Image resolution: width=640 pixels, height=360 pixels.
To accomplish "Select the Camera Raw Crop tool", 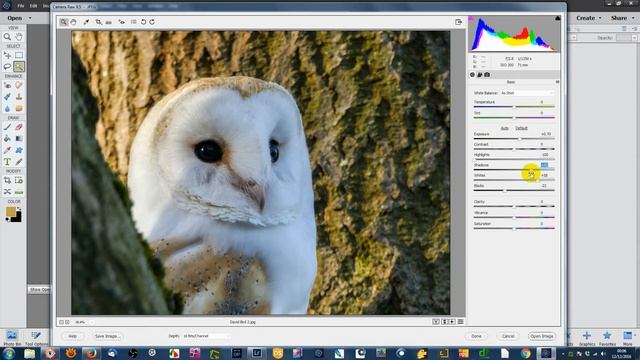I will coord(98,22).
